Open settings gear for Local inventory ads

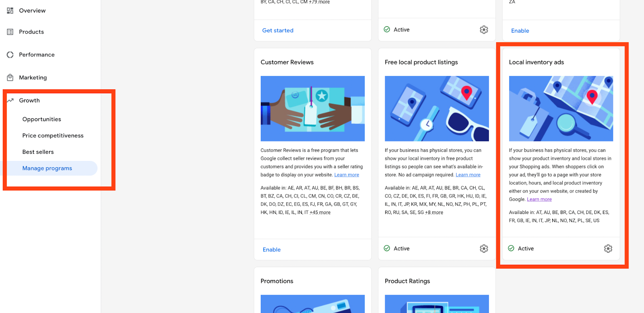(608, 249)
